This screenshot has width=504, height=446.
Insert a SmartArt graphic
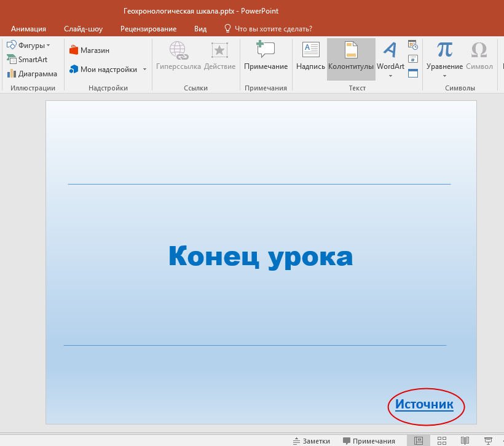(x=27, y=60)
